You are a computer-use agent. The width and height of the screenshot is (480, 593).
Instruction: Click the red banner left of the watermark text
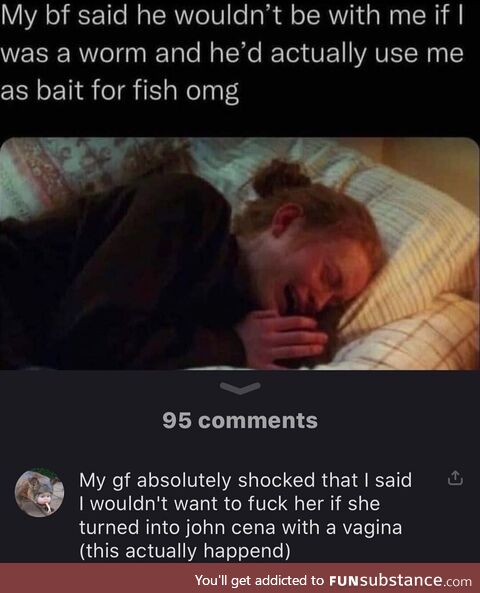96,578
